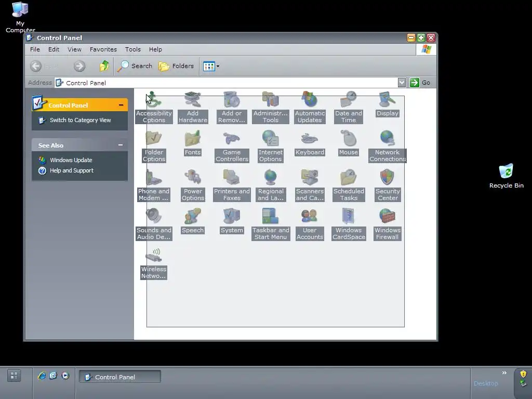
Task: Launch Windows Media Player quick launch icon
Action: [x=65, y=375]
